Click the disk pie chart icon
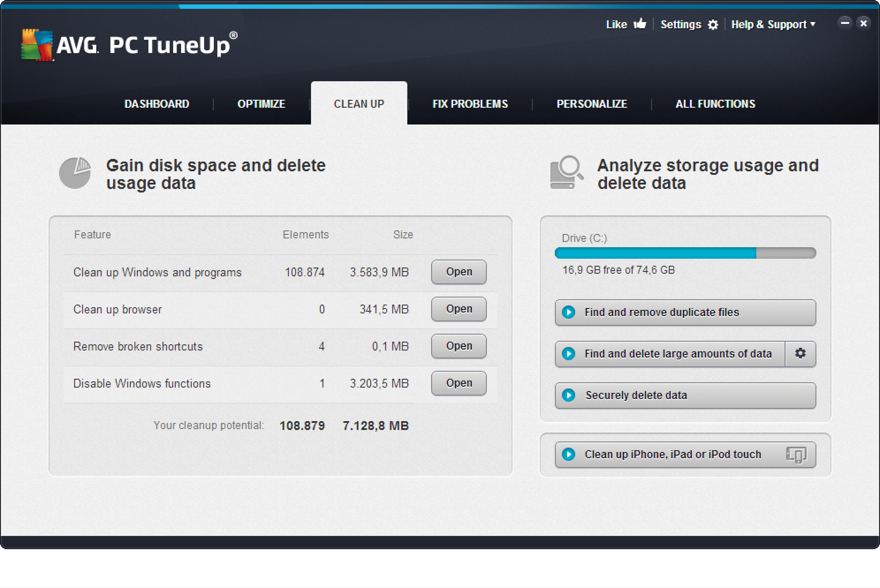The height and width of the screenshot is (588, 880). click(x=75, y=173)
